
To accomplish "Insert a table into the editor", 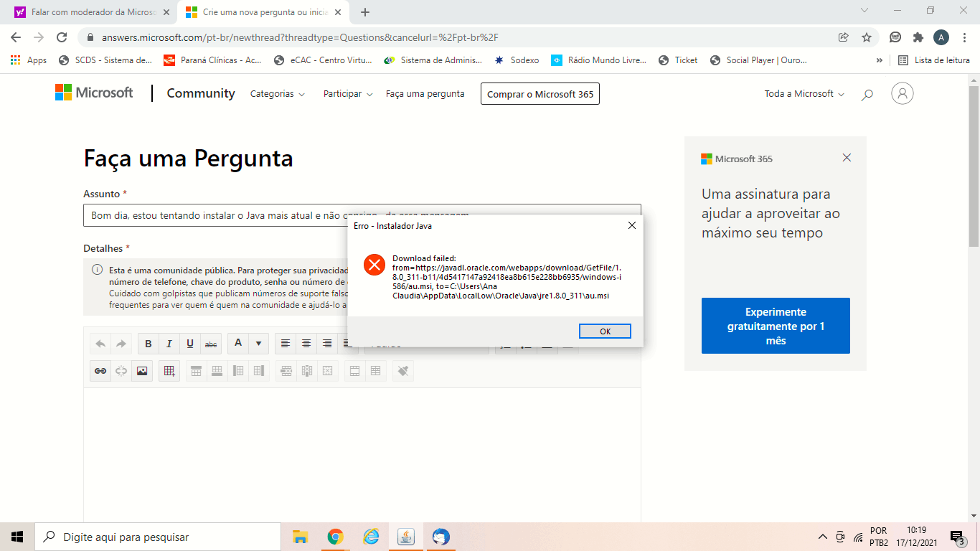I will coord(169,371).
